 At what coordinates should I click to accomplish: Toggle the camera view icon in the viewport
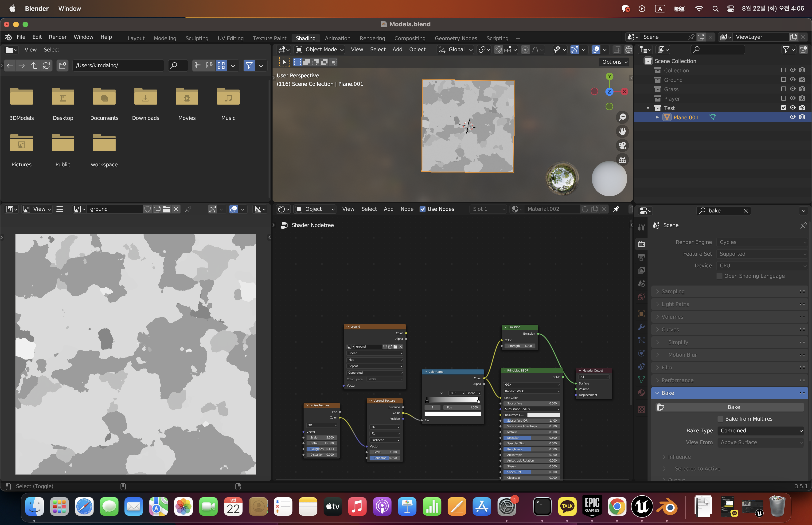tap(622, 145)
